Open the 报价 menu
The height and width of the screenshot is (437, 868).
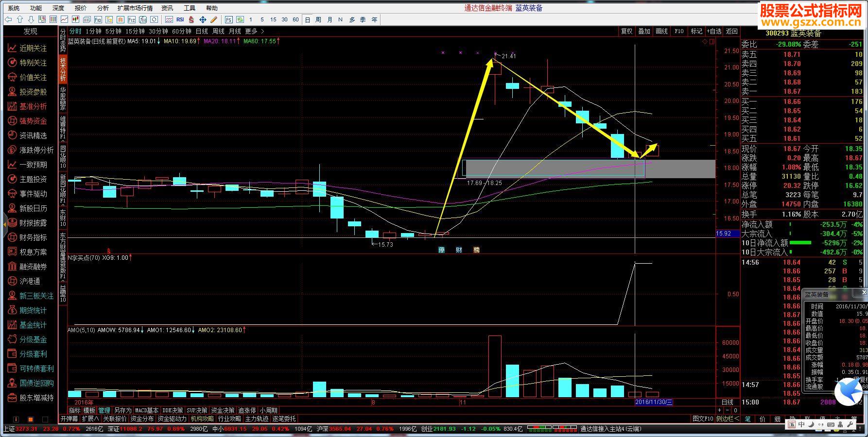(81, 8)
